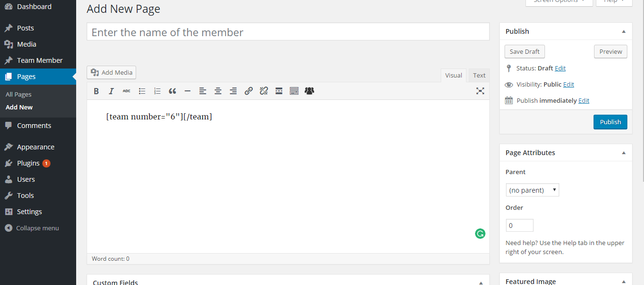Screen dimensions: 644x285
Task: Insert Read More tag
Action: point(279,91)
